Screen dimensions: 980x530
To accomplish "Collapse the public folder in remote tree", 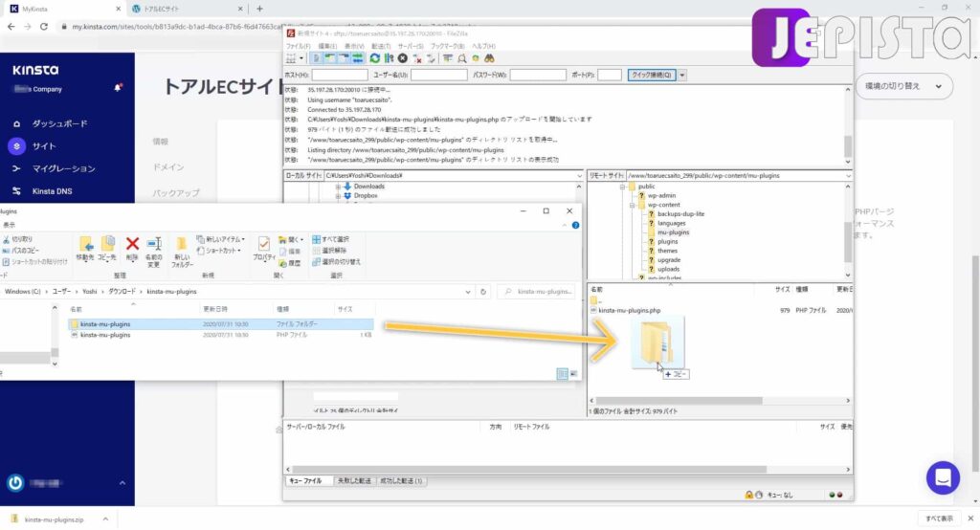I will 622,187.
